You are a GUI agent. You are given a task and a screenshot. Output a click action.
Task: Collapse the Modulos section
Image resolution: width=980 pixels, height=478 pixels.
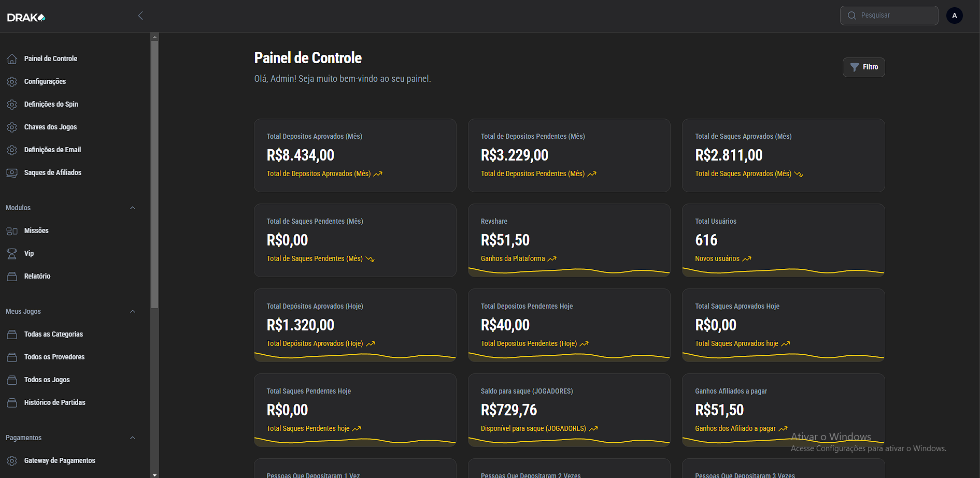tap(133, 208)
